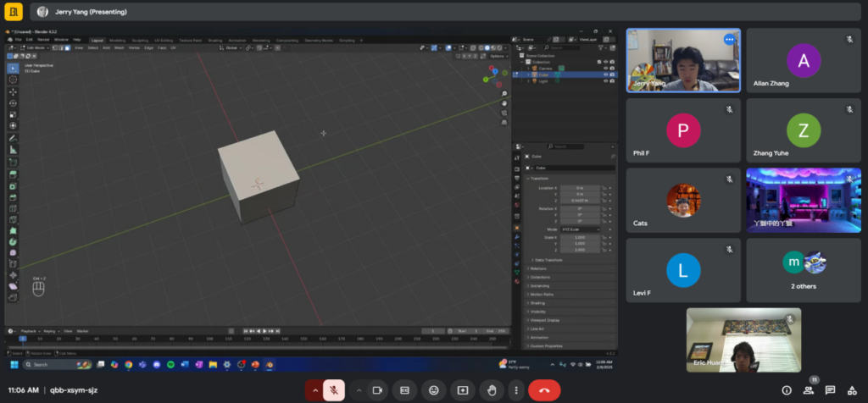This screenshot has height=403, width=868.
Task: Select the Poly Build tool
Action: (13, 230)
